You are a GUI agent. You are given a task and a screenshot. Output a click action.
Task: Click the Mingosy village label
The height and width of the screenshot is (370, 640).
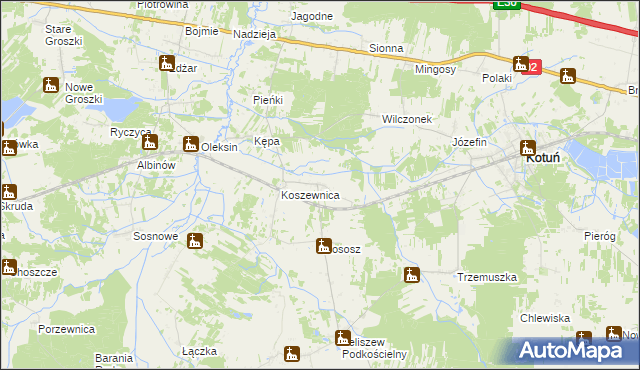(436, 69)
